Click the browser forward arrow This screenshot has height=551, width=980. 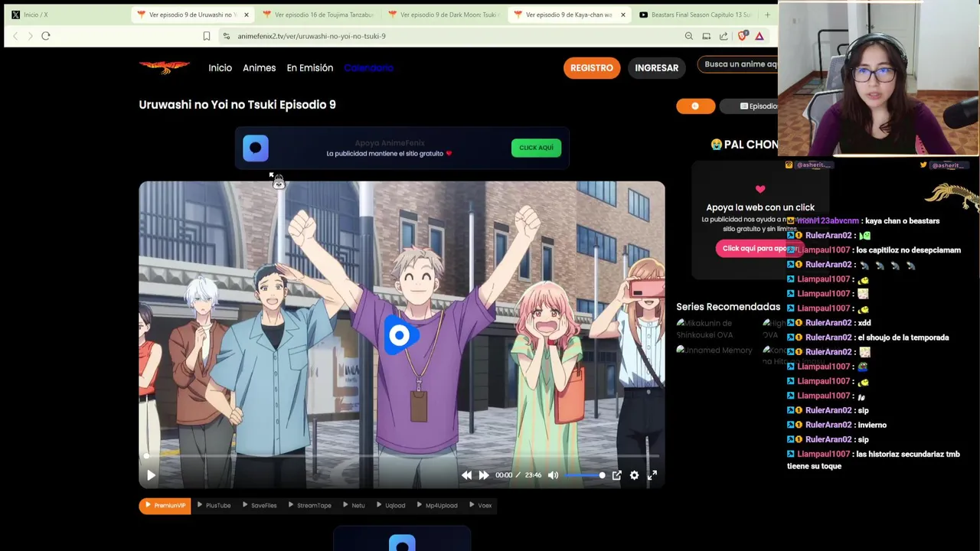coord(31,36)
